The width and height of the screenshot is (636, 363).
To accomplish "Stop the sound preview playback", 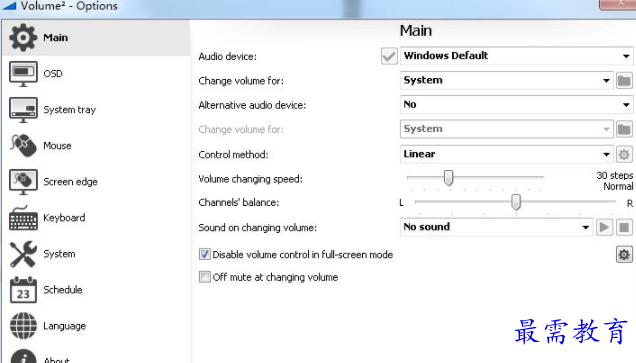I will pos(624,227).
